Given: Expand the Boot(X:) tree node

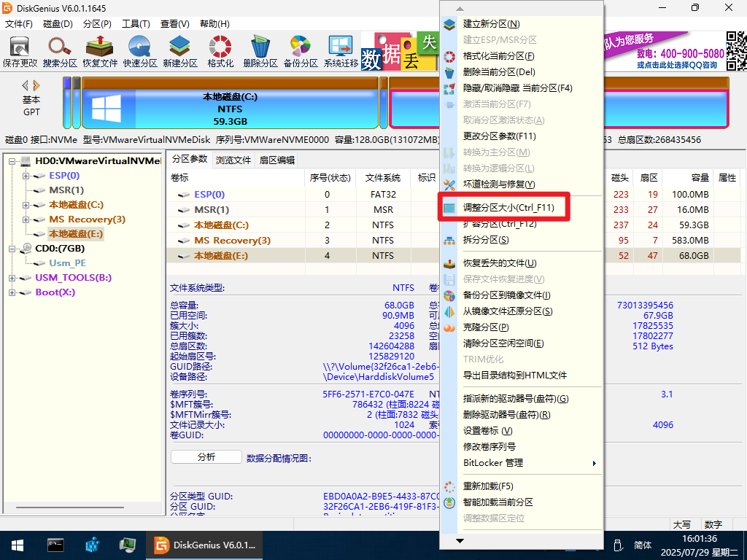Looking at the screenshot, I should click(x=12, y=293).
